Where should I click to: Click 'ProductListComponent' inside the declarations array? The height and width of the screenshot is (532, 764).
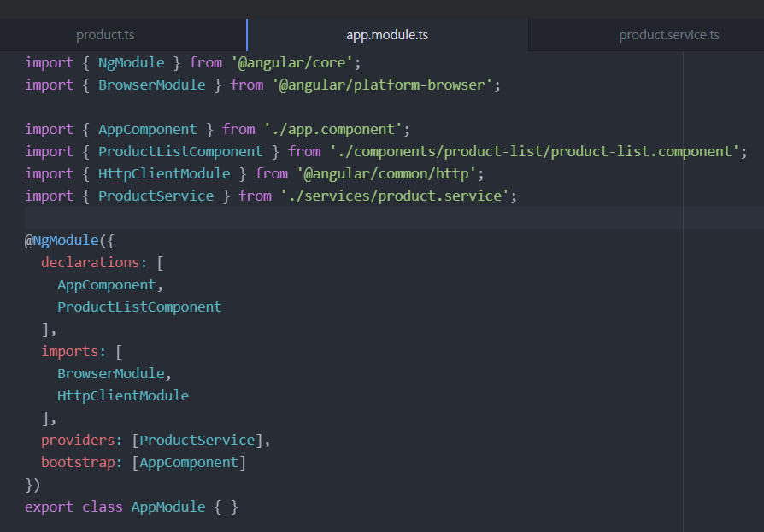click(x=139, y=307)
